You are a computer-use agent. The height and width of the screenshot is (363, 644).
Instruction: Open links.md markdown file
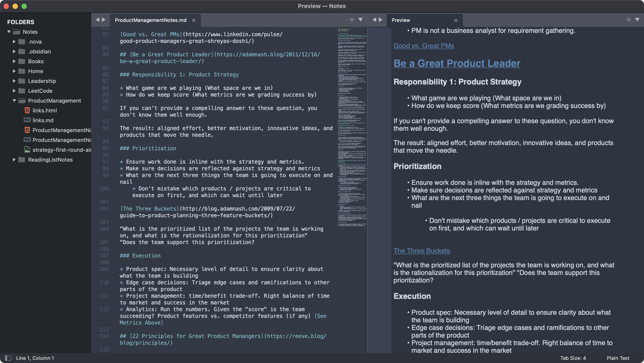[43, 120]
